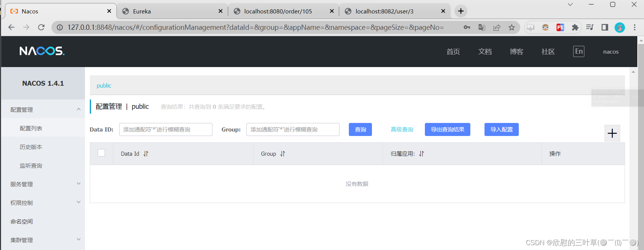Click the tab search chevron in title bar

coord(570,4)
